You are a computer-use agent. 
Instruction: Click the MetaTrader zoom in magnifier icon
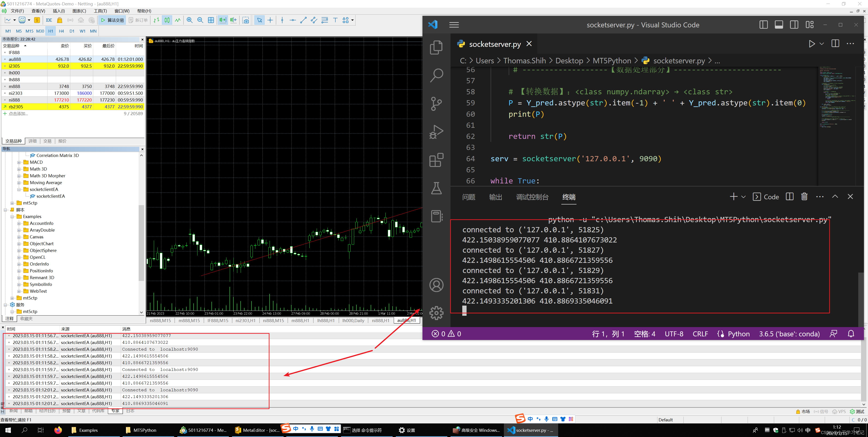[x=190, y=20]
